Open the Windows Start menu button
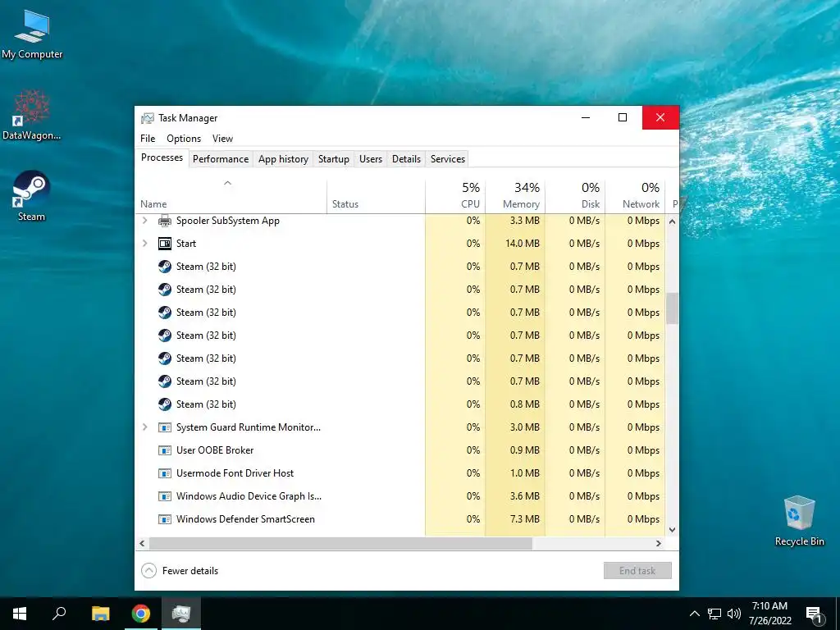The height and width of the screenshot is (630, 840). [x=20, y=614]
